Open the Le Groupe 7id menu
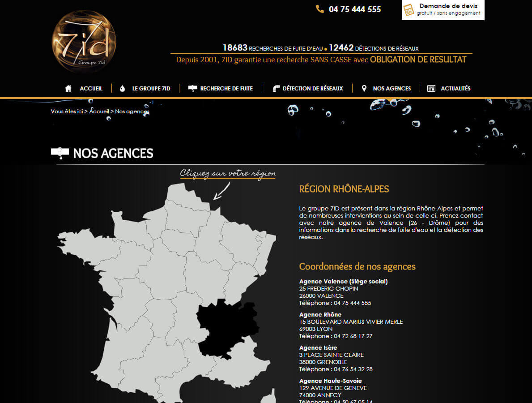532x403 pixels. click(x=151, y=88)
